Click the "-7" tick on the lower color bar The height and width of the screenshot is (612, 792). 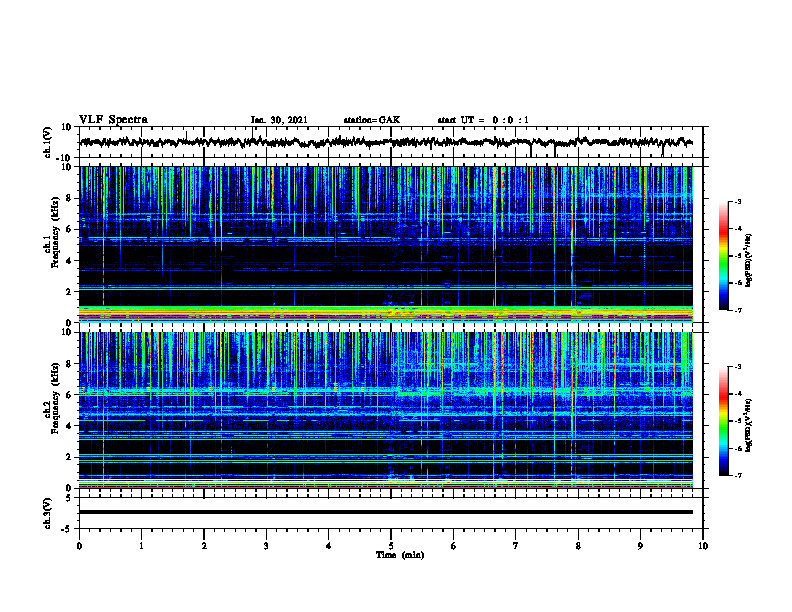point(738,476)
